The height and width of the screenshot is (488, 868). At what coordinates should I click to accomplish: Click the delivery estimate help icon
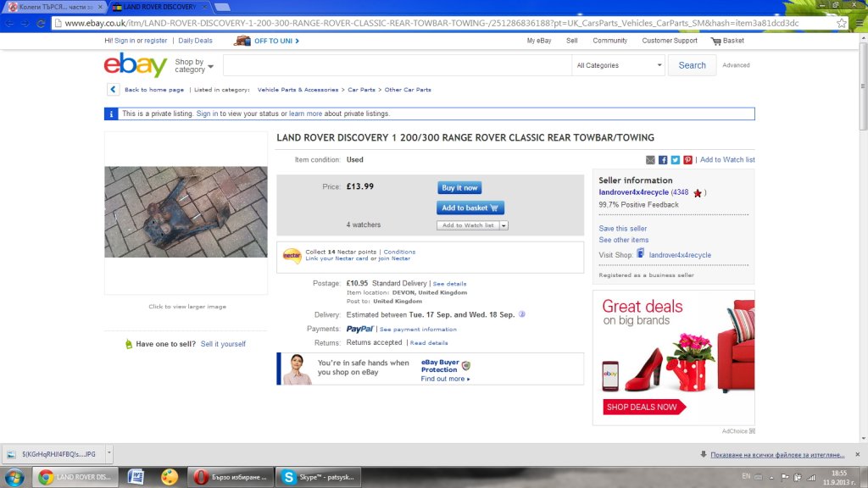[x=521, y=314]
